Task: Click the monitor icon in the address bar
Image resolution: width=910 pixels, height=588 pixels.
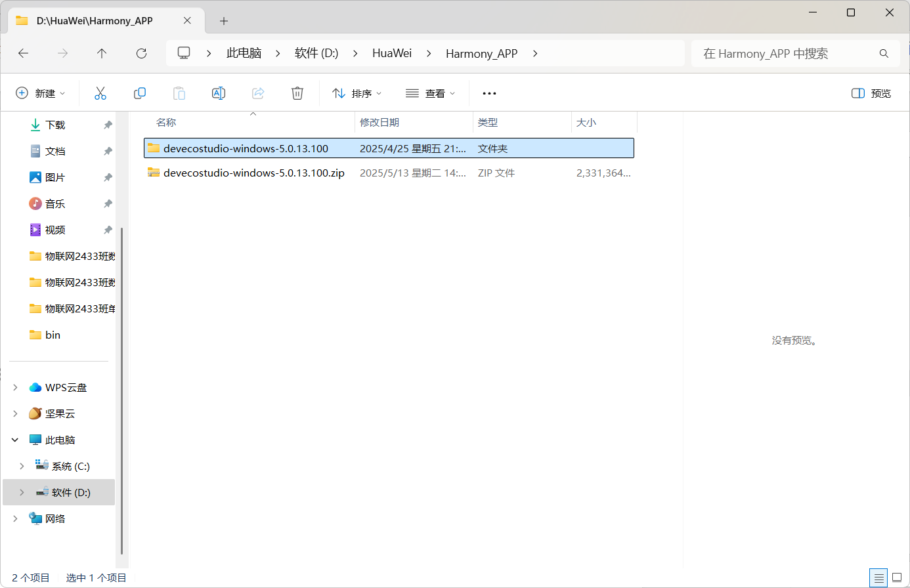Action: coord(184,52)
